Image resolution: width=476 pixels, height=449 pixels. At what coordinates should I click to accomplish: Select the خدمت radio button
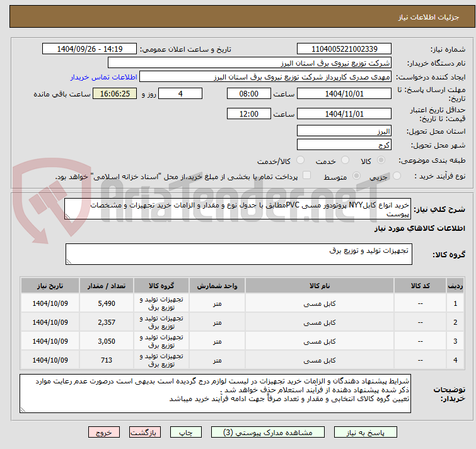345,160
